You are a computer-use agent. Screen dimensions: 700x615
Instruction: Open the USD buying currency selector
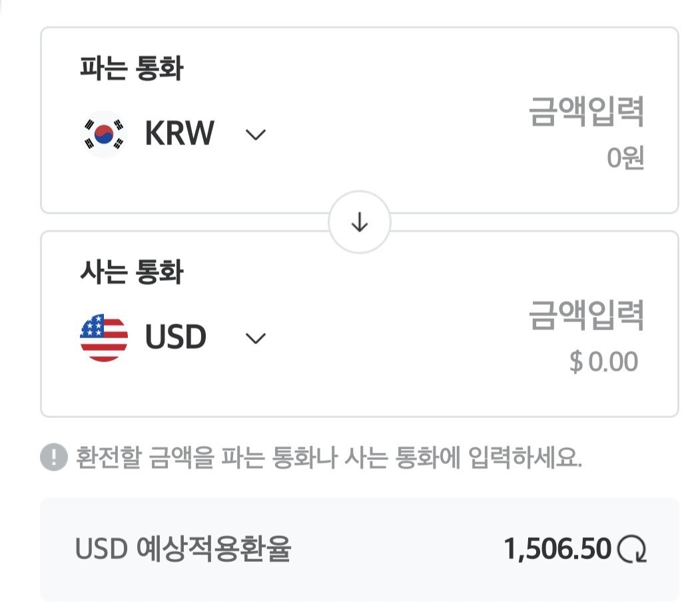click(x=173, y=337)
